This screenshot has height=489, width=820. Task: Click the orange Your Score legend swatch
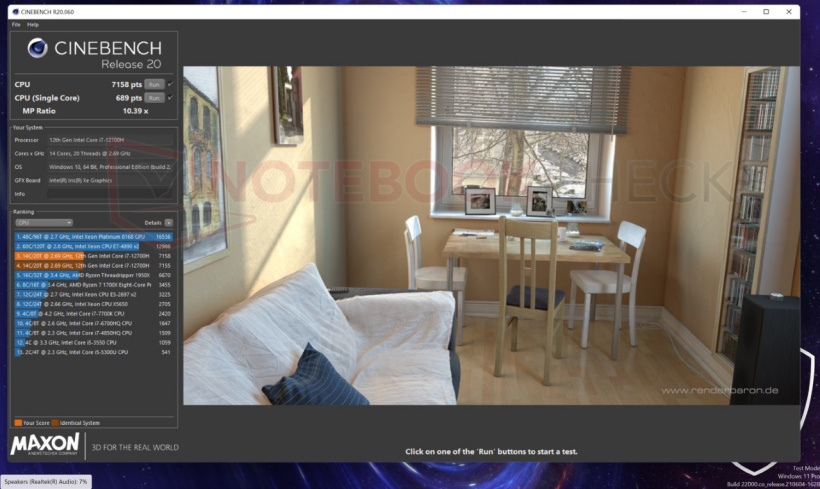(x=17, y=422)
